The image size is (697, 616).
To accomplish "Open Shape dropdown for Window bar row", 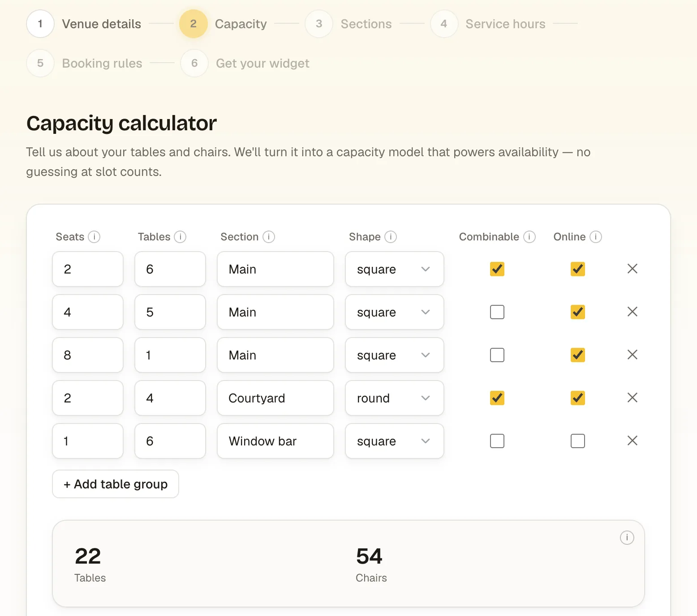I will coord(395,441).
